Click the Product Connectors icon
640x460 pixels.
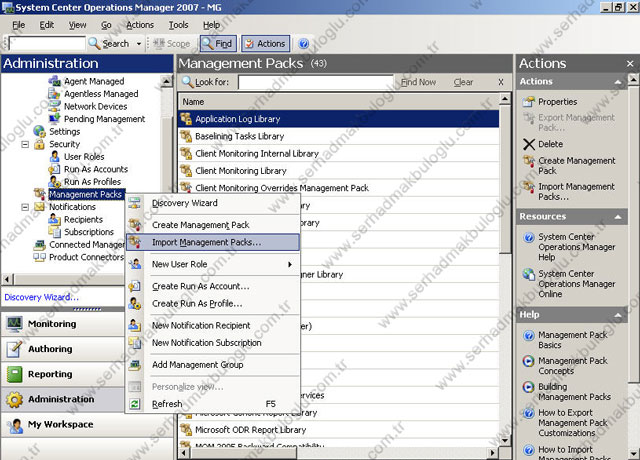[x=40, y=257]
